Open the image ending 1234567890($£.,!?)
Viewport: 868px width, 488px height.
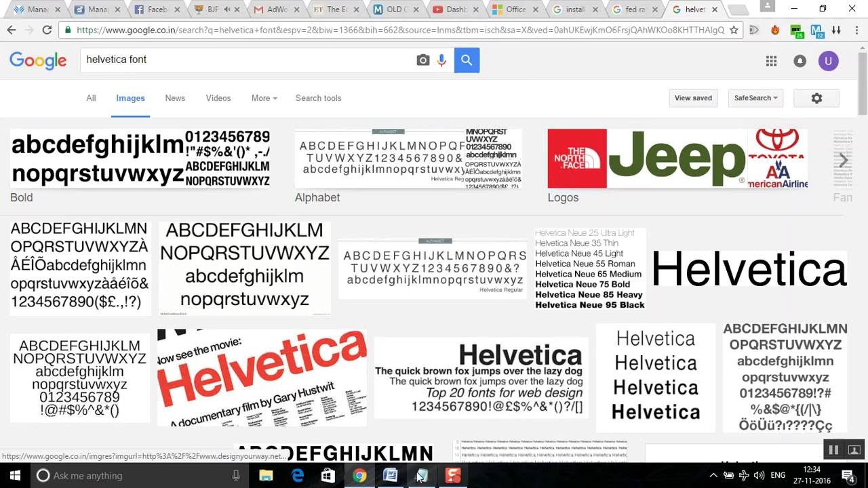click(x=80, y=267)
